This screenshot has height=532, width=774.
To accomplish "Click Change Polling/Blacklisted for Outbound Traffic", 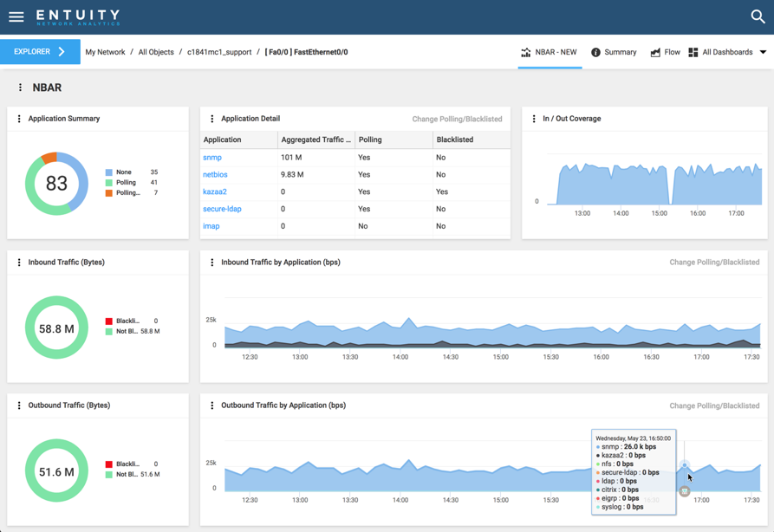I will point(714,405).
